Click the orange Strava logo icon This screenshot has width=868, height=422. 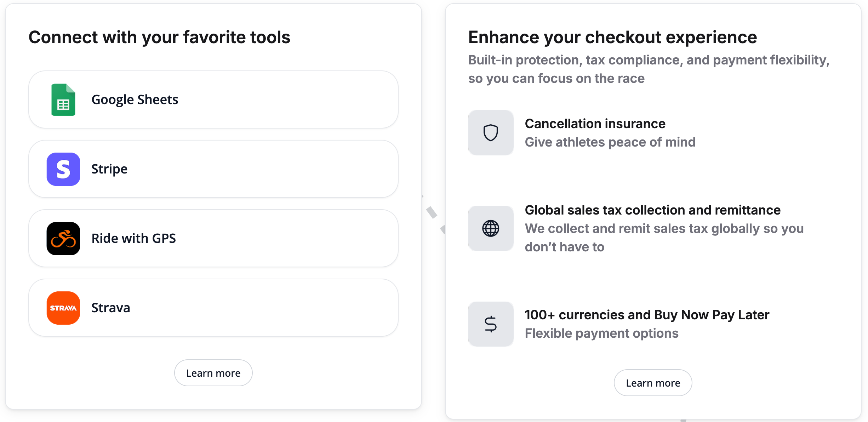coord(63,308)
